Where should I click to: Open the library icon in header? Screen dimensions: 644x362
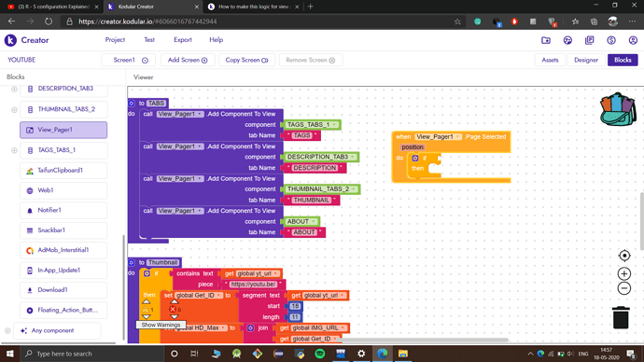click(x=589, y=40)
